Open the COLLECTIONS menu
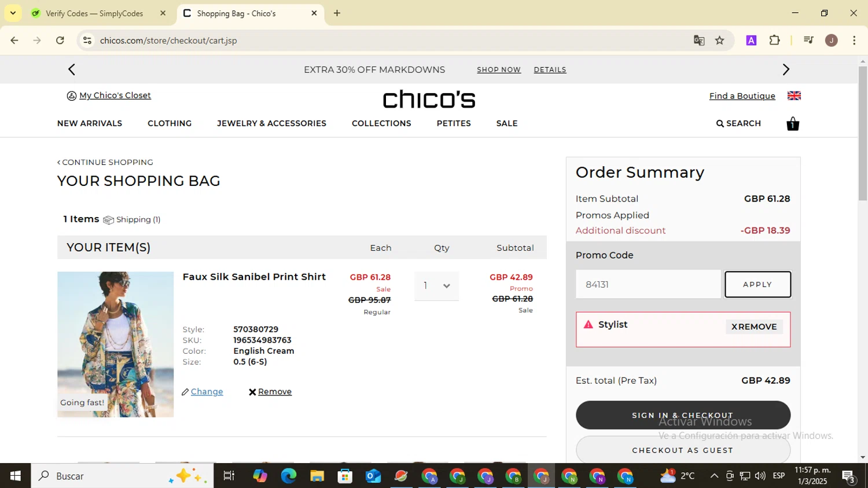 tap(381, 123)
